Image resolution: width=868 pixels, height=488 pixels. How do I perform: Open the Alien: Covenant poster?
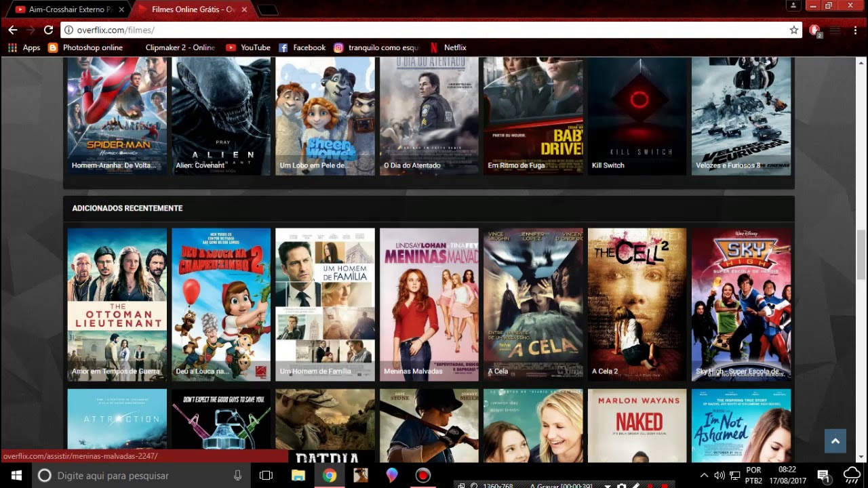pyautogui.click(x=221, y=116)
